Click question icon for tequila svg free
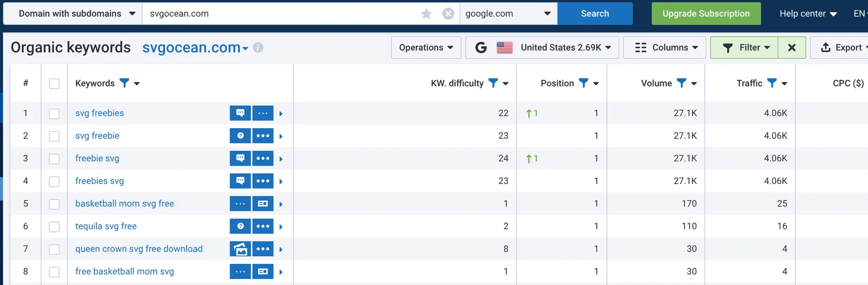 [240, 226]
